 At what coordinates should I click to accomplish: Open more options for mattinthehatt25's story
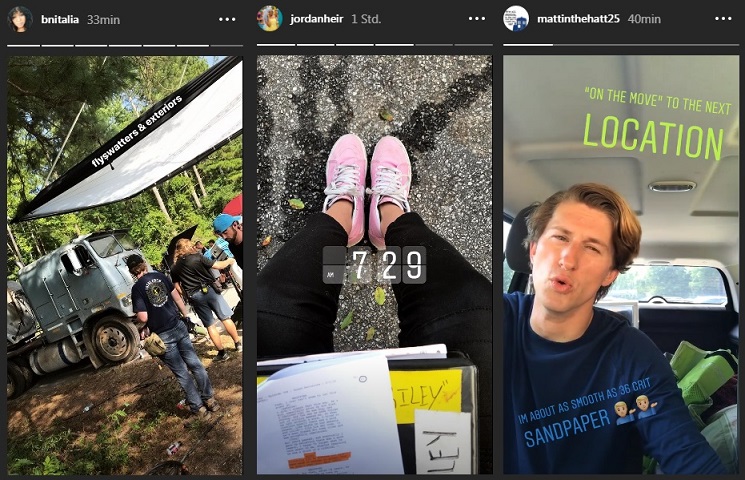click(723, 19)
